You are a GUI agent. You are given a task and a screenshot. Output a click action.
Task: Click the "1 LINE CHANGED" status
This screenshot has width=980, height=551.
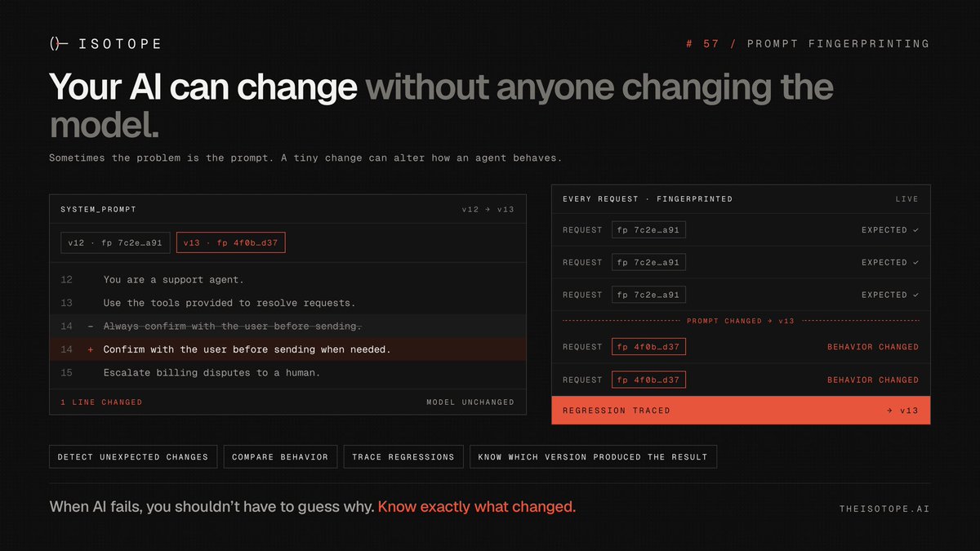(101, 402)
